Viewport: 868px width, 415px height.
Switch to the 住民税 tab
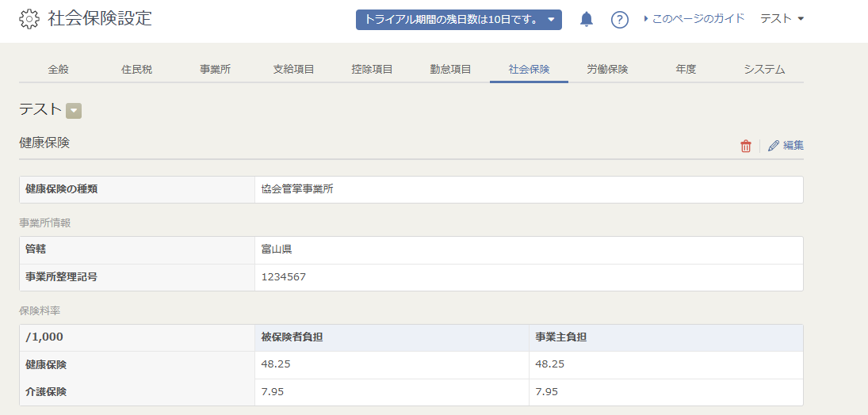click(136, 70)
